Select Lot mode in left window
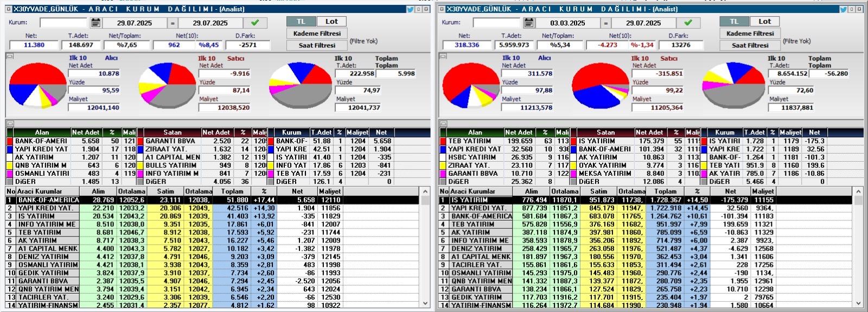Image resolution: width=868 pixels, height=312 pixels. 331,22
